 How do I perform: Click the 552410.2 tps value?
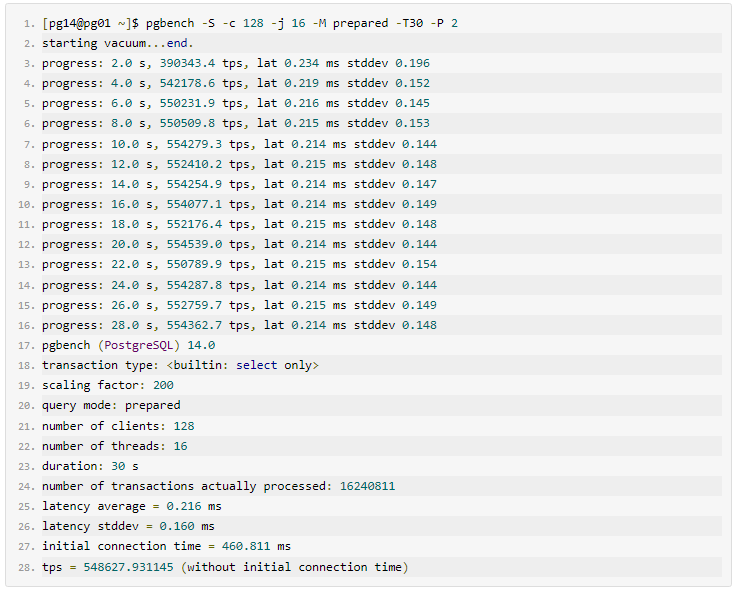coord(194,164)
